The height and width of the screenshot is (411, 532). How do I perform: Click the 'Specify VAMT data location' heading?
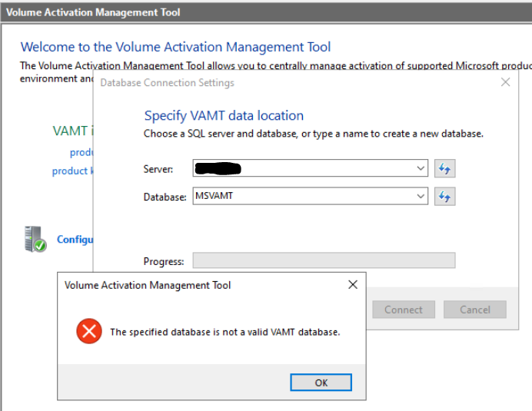[224, 116]
